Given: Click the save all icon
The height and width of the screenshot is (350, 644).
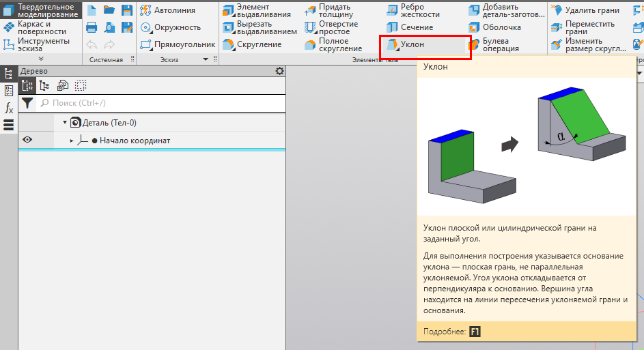Looking at the screenshot, I should click(x=127, y=27).
